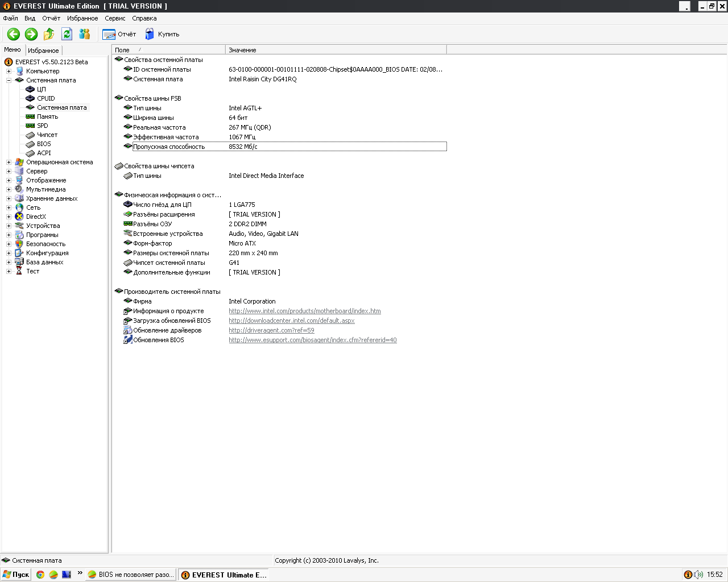The width and height of the screenshot is (728, 582).
Task: Click the 'Intel Corporation' value
Action: [252, 301]
